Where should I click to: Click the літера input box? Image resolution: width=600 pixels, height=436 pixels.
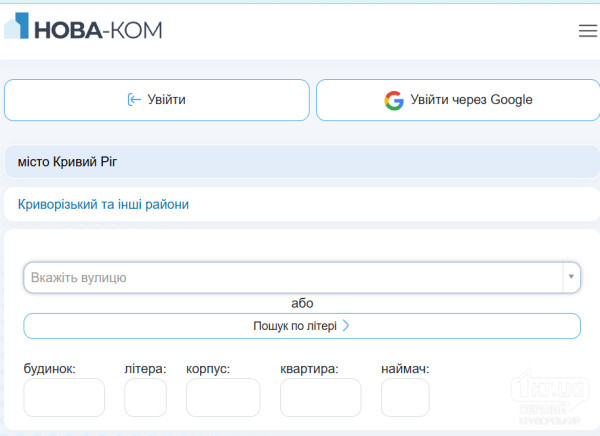click(x=145, y=397)
